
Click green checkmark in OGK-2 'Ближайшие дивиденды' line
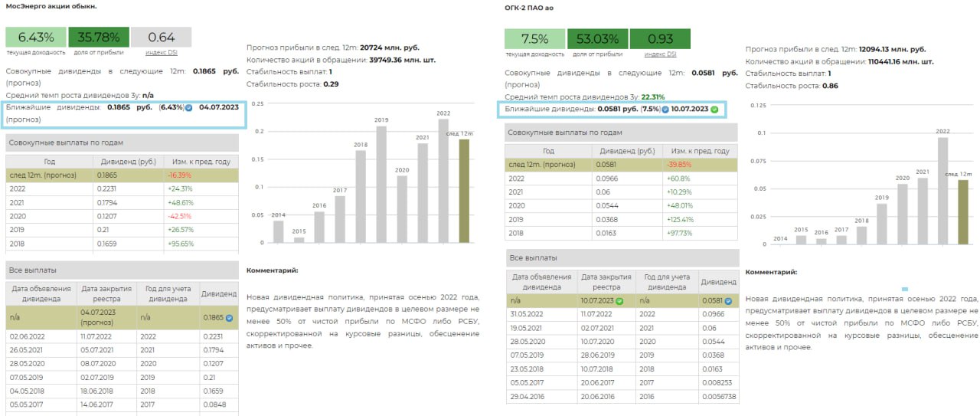[x=714, y=110]
